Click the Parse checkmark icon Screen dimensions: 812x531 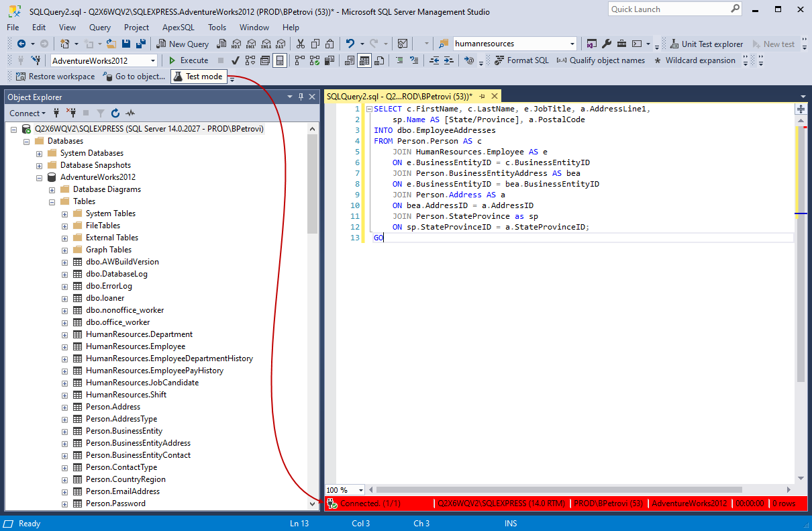pyautogui.click(x=236, y=60)
